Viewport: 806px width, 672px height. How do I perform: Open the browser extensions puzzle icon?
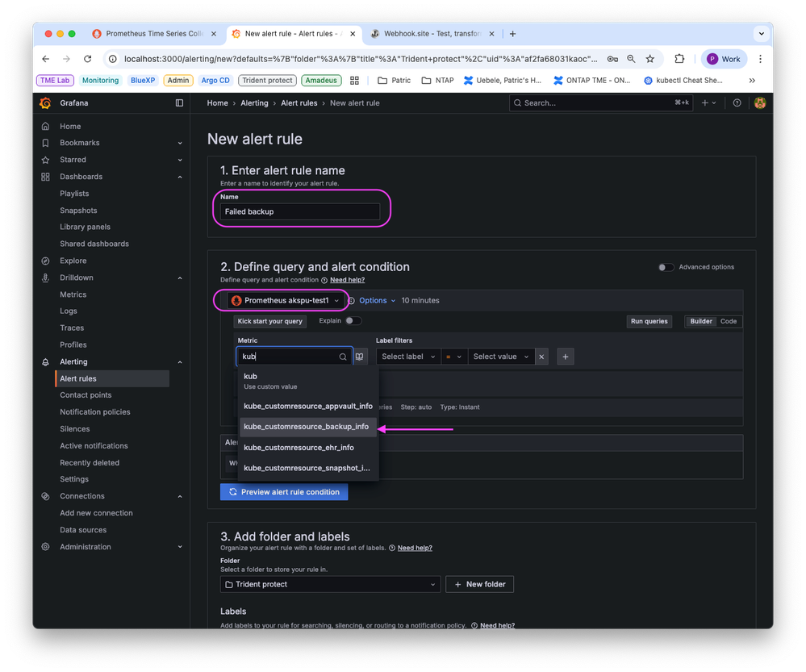pyautogui.click(x=679, y=59)
